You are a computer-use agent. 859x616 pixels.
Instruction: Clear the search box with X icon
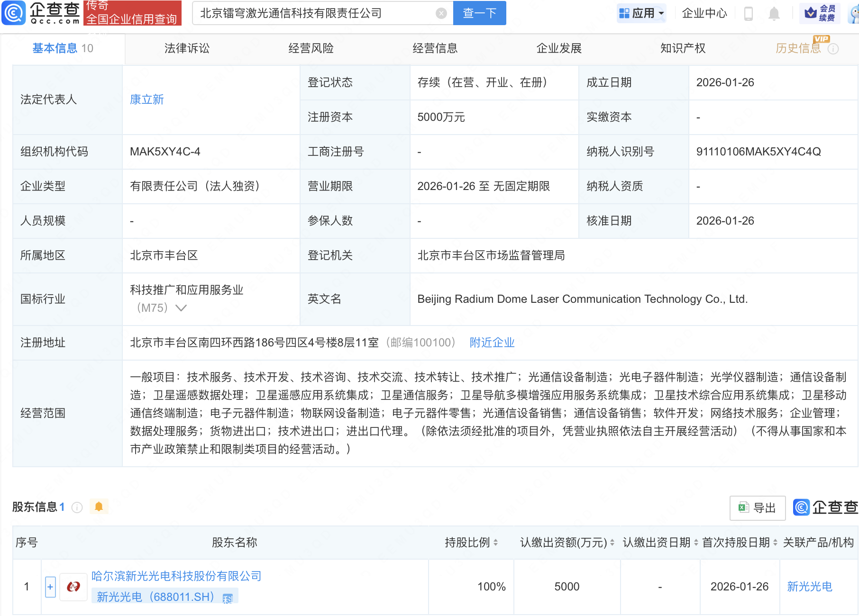[441, 13]
